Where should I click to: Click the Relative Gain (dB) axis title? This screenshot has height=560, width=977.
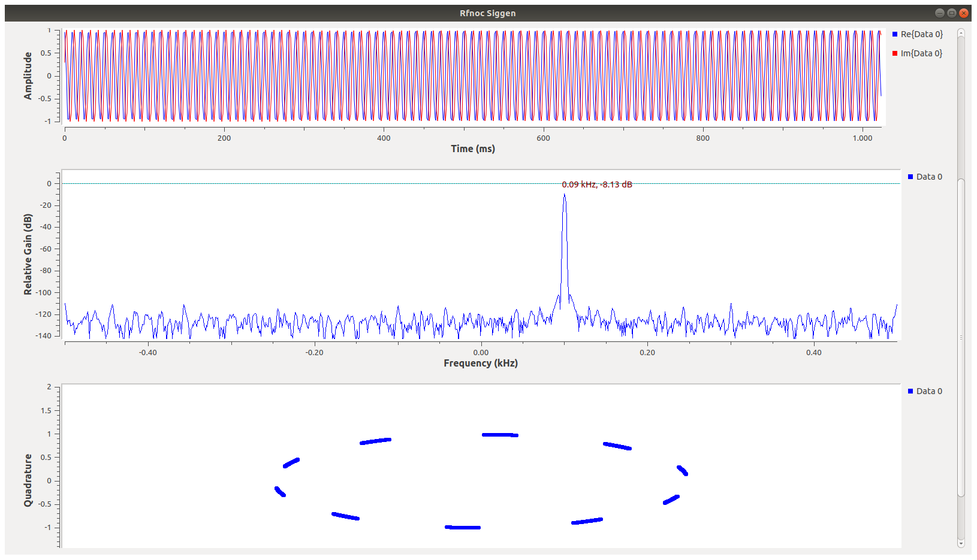click(28, 254)
